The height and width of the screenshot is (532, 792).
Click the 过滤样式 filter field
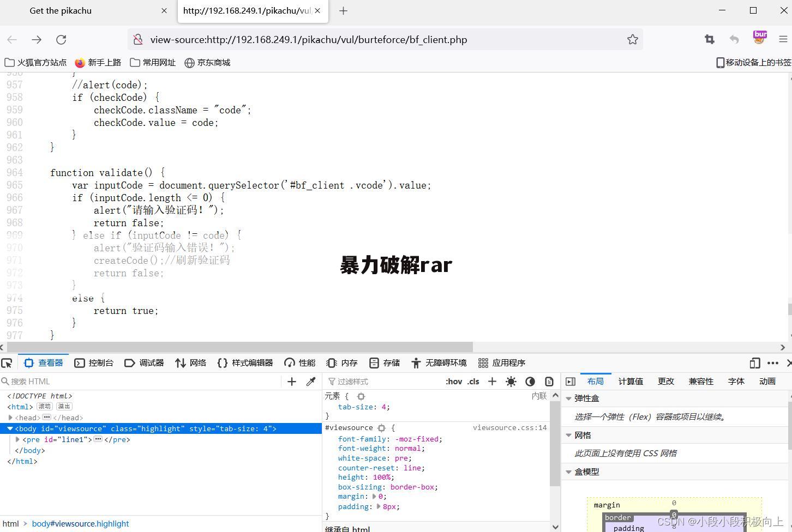[x=382, y=382]
